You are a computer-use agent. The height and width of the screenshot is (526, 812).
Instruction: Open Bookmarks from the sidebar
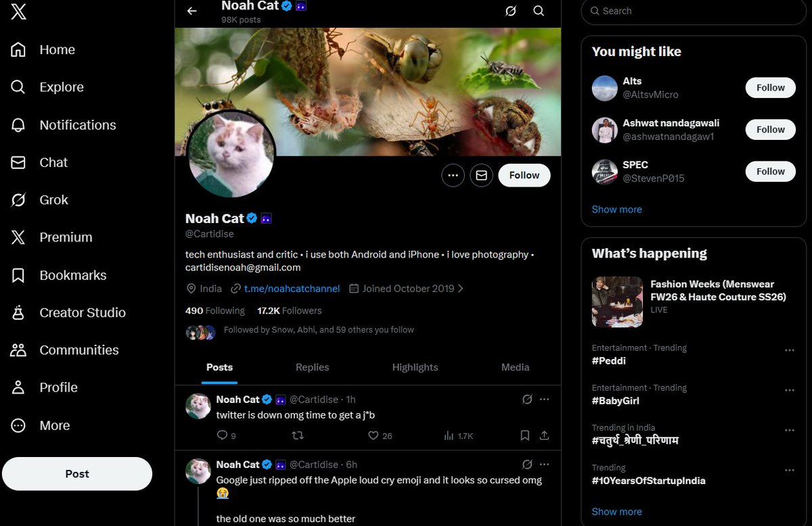[72, 275]
